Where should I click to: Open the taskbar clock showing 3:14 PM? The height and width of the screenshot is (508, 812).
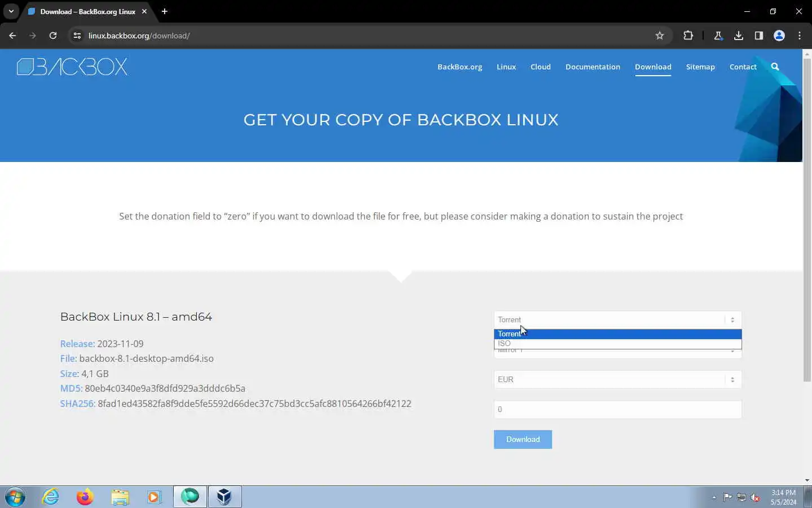(783, 497)
